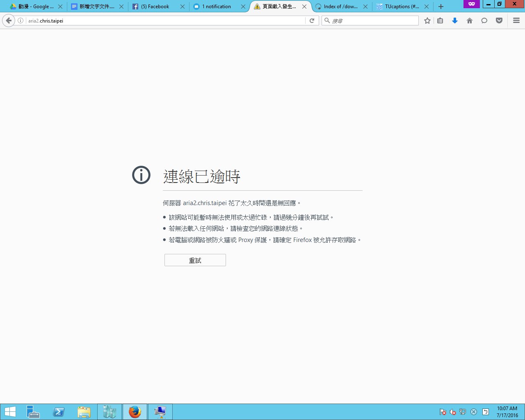
Task: Reload the page with the refresh arrow
Action: [x=312, y=21]
